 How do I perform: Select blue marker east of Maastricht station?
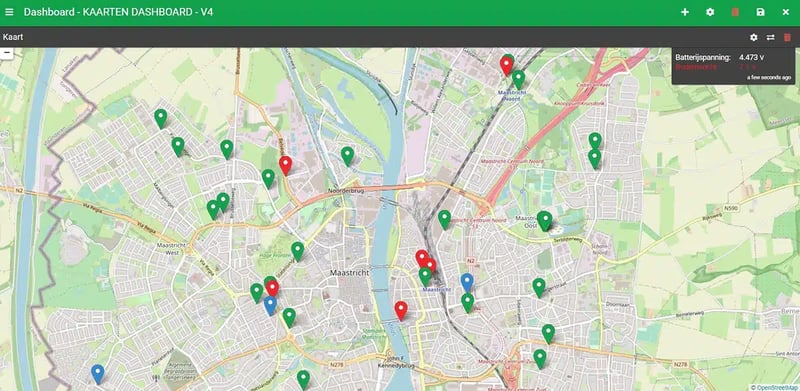(x=467, y=282)
